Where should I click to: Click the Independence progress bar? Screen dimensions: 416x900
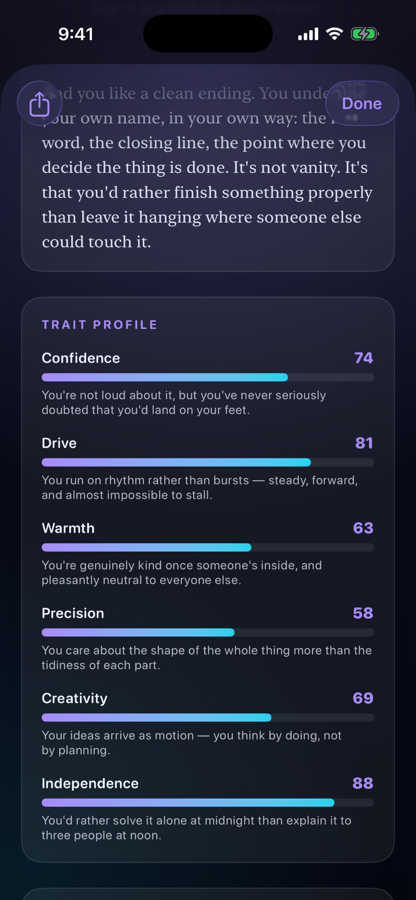[x=208, y=802]
